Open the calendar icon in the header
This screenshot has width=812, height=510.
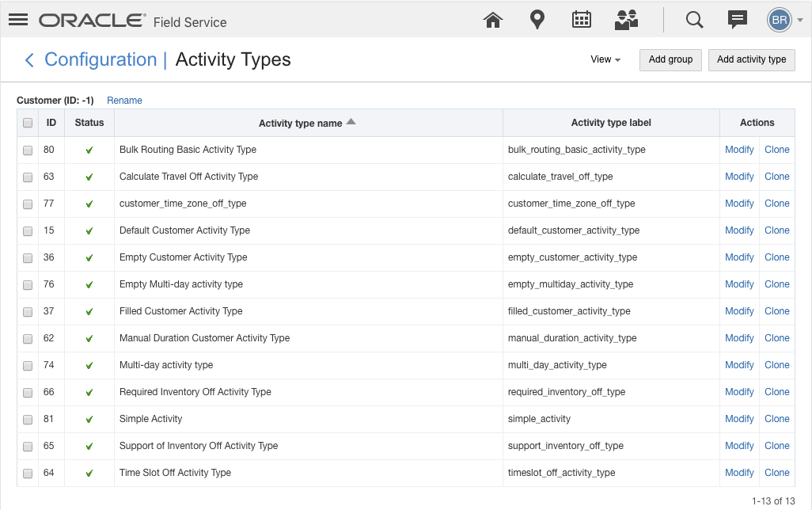tap(582, 19)
